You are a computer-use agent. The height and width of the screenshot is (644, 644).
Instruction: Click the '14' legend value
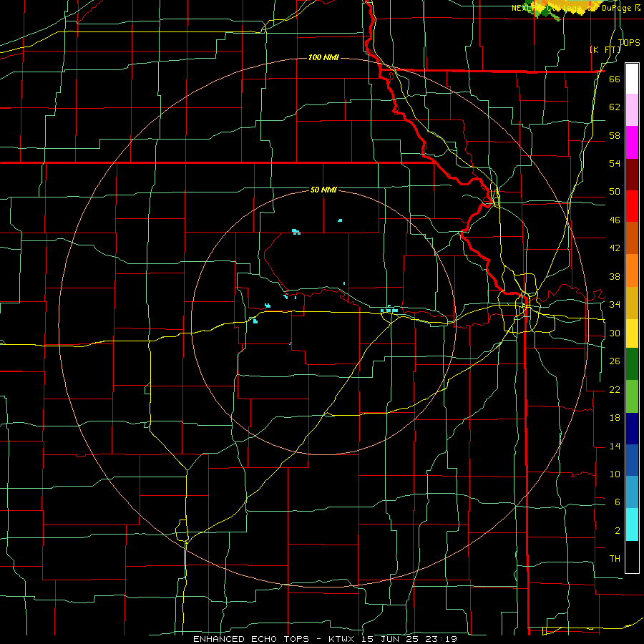(x=615, y=446)
